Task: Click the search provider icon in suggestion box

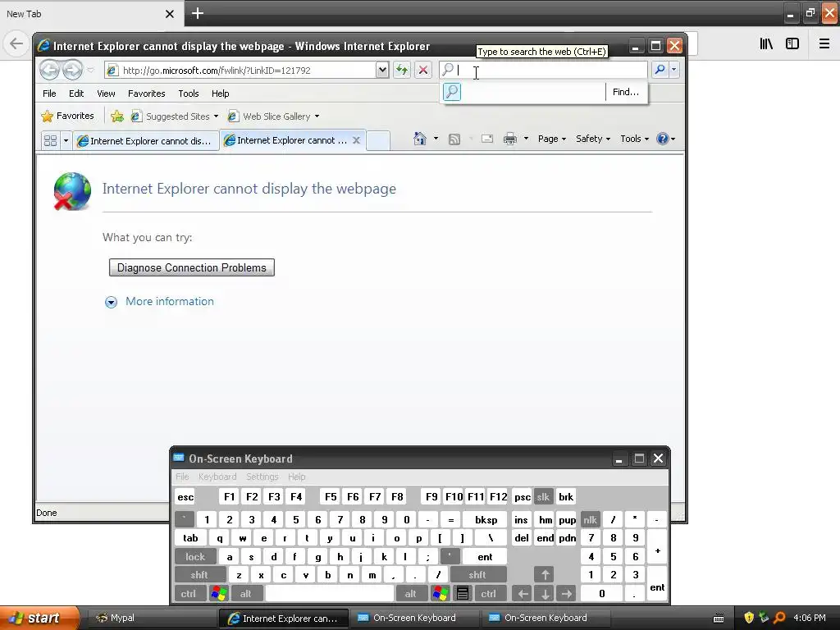Action: (x=452, y=92)
